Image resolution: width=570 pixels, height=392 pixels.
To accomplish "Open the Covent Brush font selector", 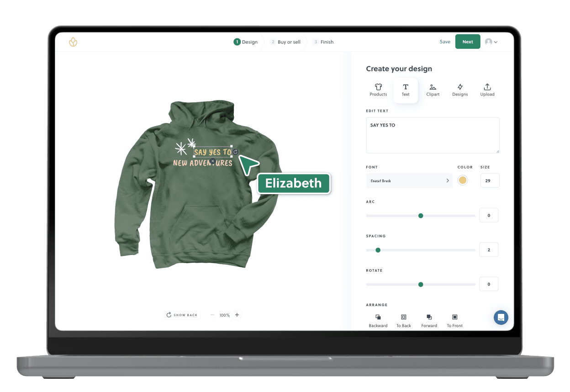I will (x=409, y=180).
